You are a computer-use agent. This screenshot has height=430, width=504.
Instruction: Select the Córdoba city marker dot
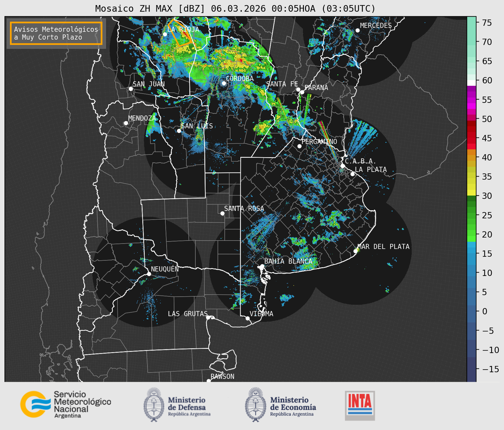(224, 83)
